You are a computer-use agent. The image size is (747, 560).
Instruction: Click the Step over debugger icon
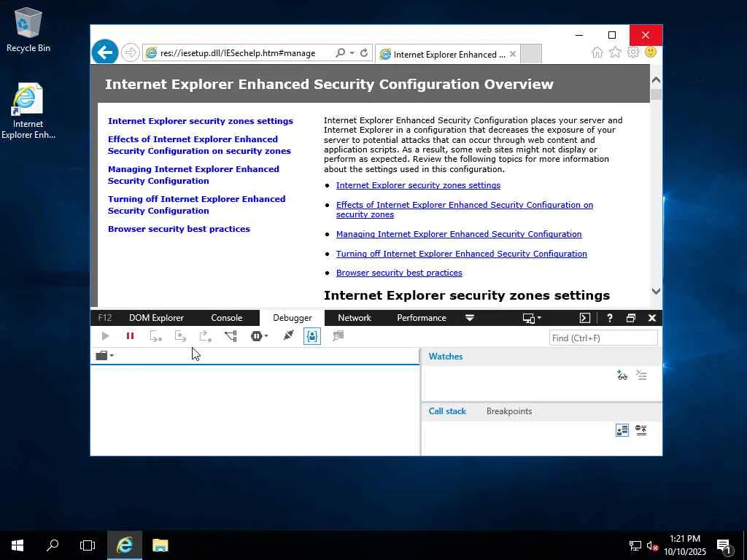(181, 336)
